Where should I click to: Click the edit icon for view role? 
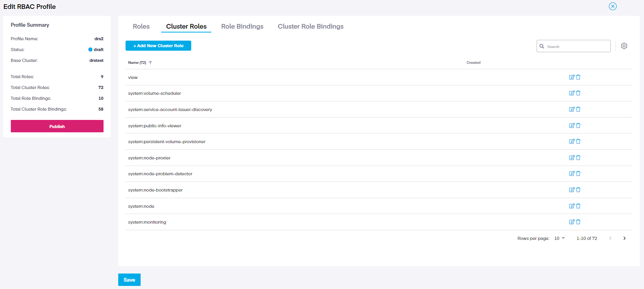click(x=572, y=77)
